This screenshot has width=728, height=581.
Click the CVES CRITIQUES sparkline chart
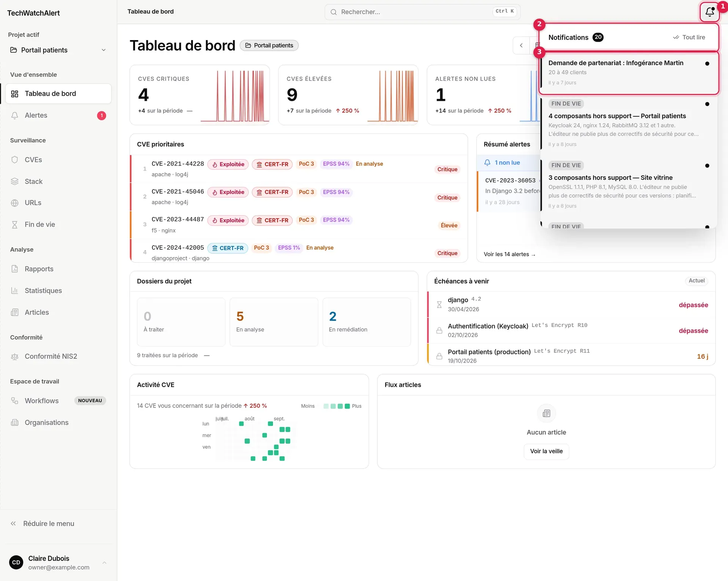[x=235, y=96]
